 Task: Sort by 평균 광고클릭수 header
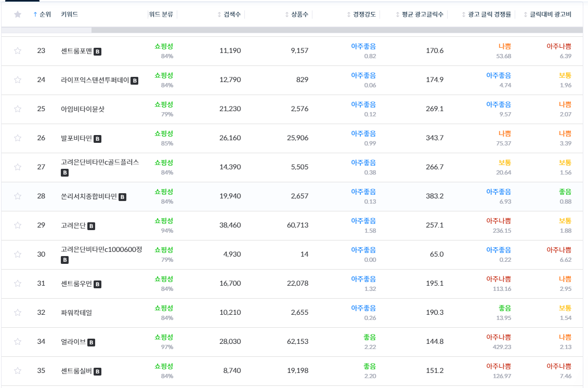tap(420, 14)
